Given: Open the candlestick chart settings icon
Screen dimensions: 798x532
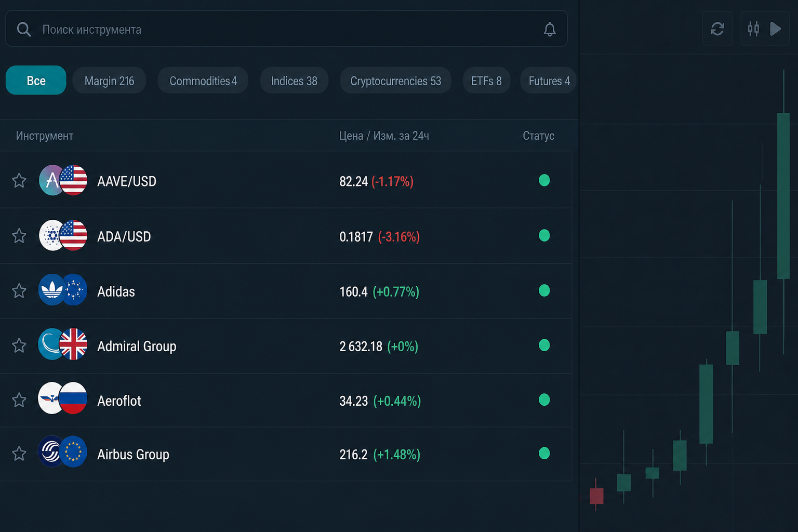Looking at the screenshot, I should coord(753,29).
